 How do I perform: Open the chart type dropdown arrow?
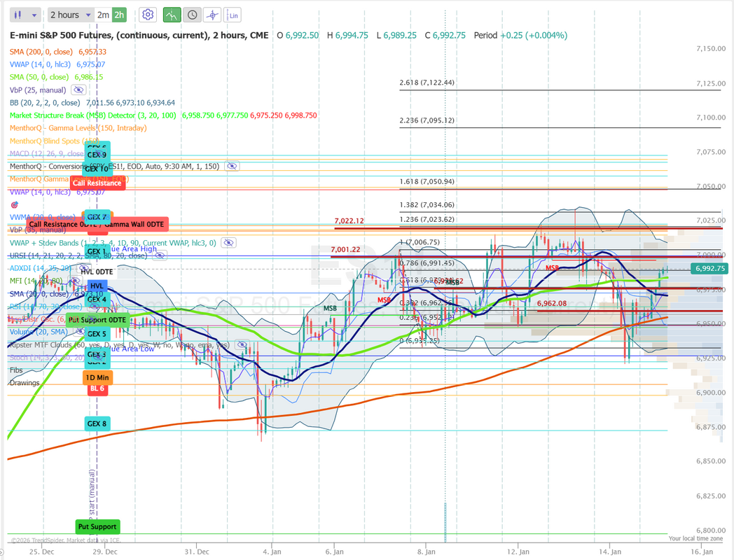34,15
